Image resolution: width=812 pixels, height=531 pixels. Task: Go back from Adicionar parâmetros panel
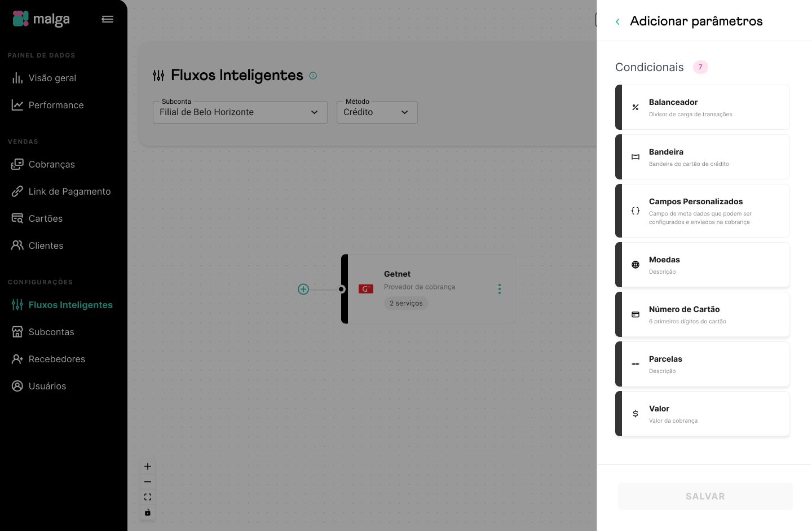(617, 21)
